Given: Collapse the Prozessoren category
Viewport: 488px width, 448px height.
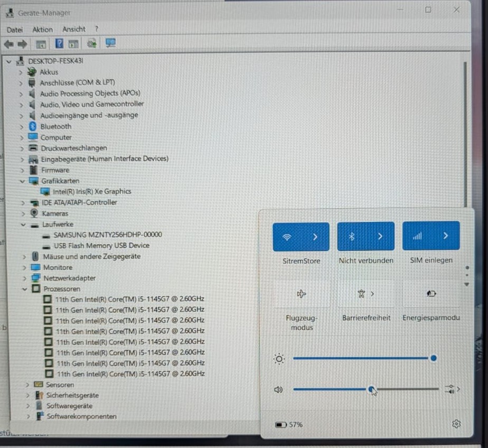Looking at the screenshot, I should [24, 289].
